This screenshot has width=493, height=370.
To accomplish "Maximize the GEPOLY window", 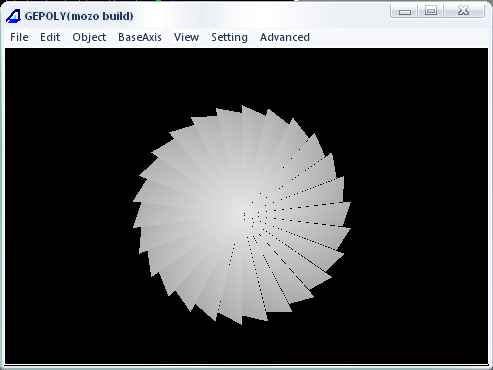I will (431, 11).
